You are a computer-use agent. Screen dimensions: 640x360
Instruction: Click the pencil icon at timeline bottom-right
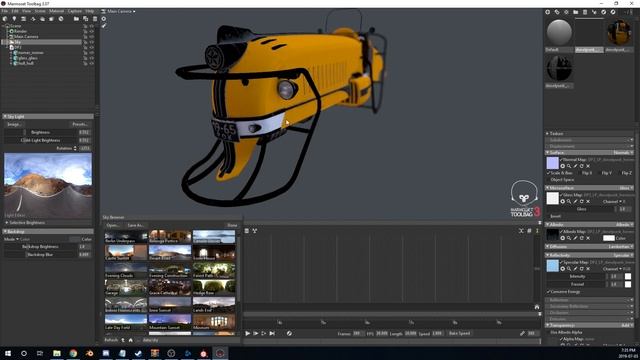click(x=522, y=333)
